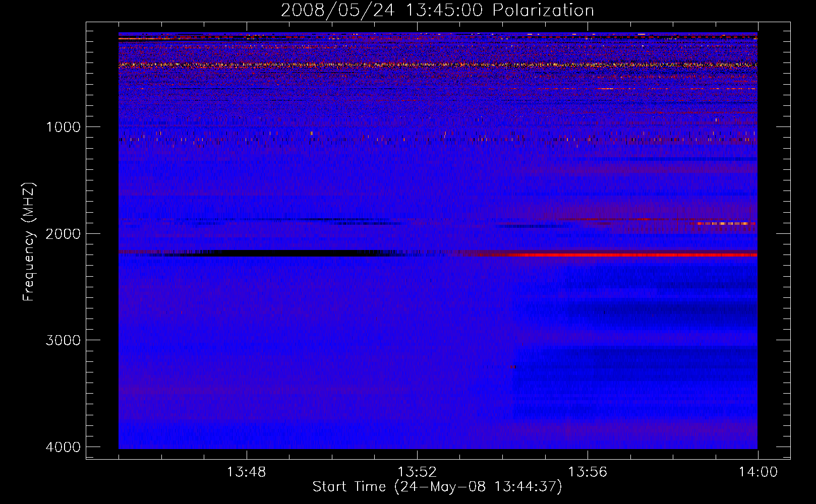Viewport: 816px width, 504px height.
Task: Select the 'Frequency (MHZ)' axis label
Action: click(x=29, y=242)
